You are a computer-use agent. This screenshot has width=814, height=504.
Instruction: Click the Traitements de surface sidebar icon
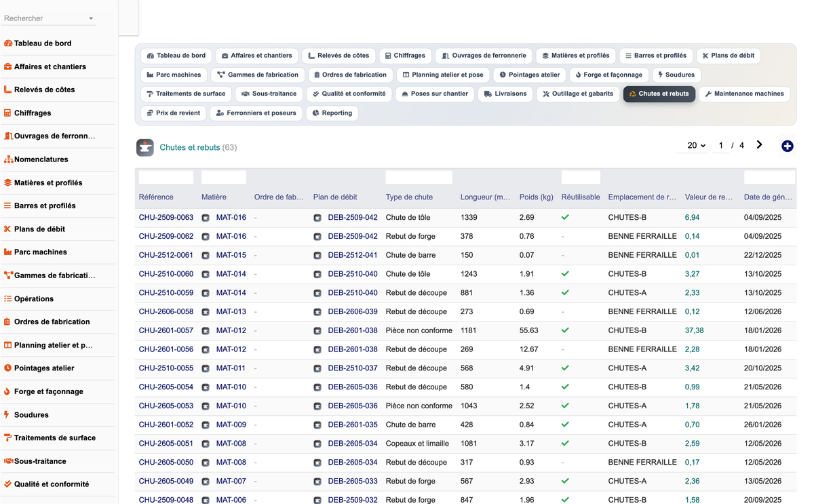(8, 438)
